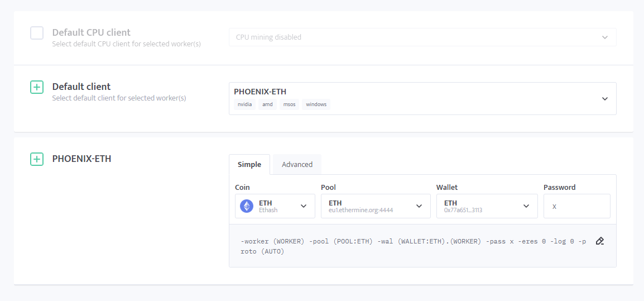Click the Default client heading
The image size is (644, 301).
[81, 87]
